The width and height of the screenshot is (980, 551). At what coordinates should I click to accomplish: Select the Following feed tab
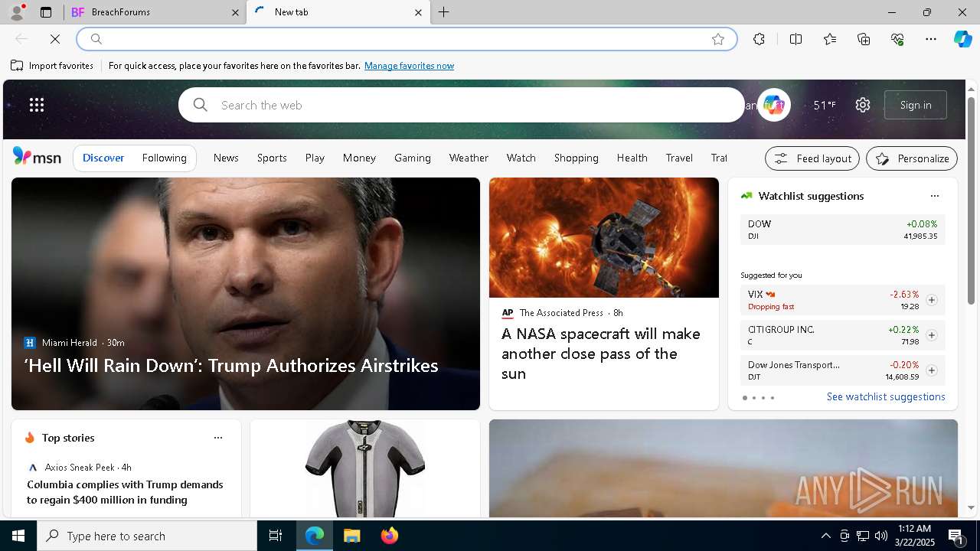(x=164, y=158)
